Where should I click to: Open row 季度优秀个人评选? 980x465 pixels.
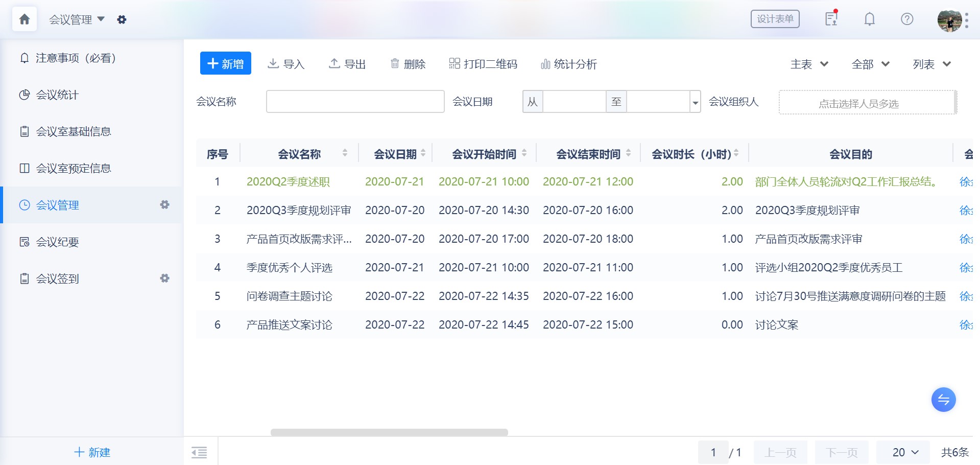(x=289, y=268)
